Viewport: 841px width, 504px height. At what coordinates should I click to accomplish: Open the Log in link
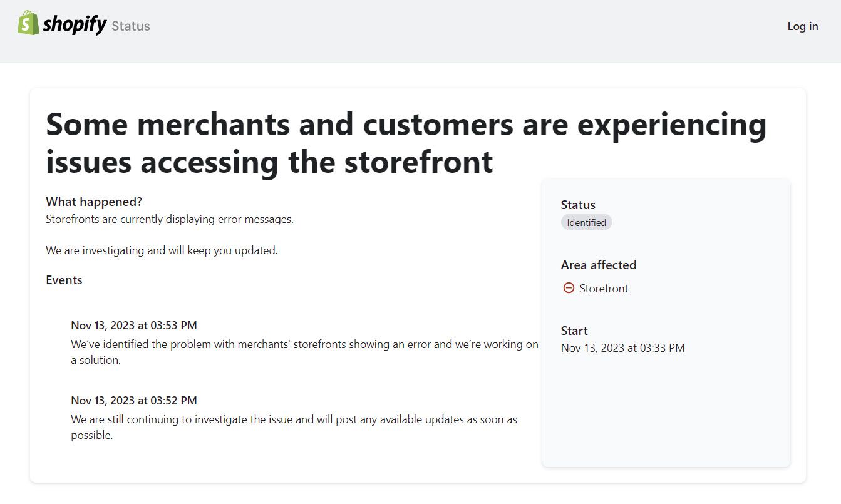(x=803, y=26)
